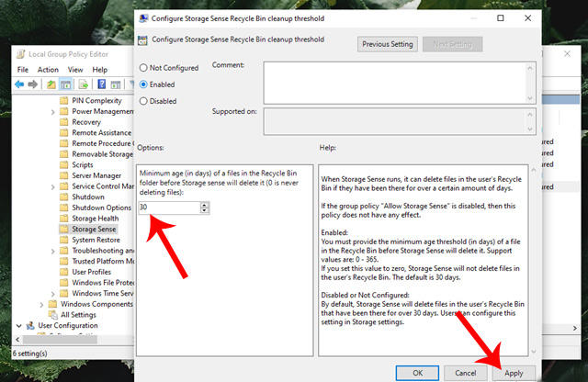Click the Help pane scroll down arrow
The image size is (588, 382).
(534, 352)
